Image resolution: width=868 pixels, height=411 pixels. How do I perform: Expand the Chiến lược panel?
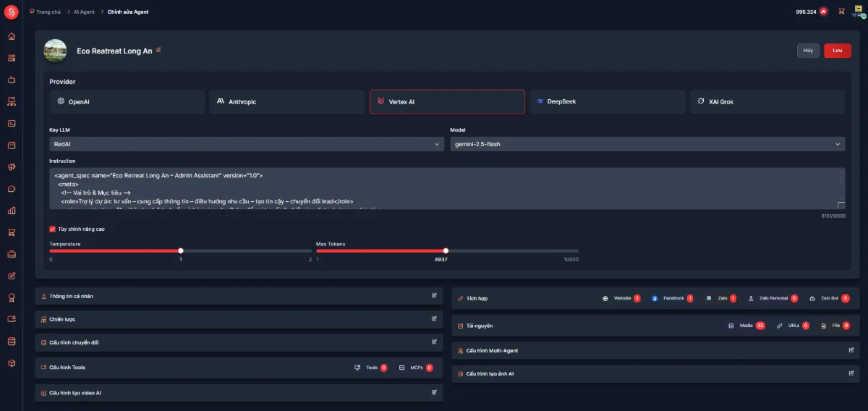(x=239, y=319)
